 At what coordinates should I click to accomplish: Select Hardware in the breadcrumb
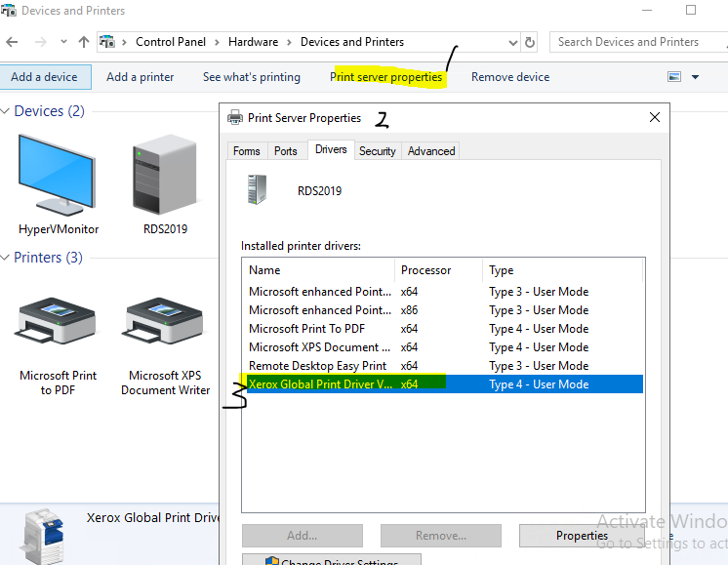tap(253, 42)
